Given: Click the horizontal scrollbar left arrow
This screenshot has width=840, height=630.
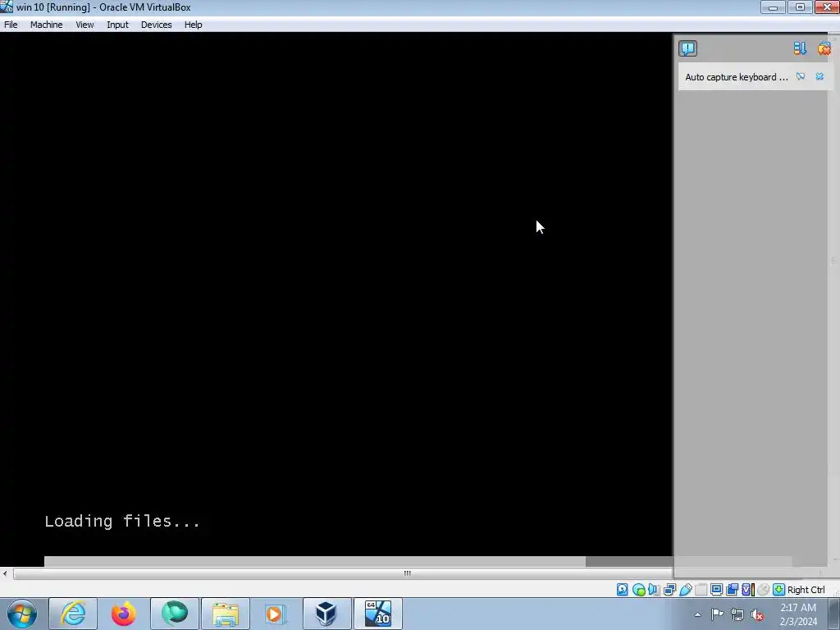Looking at the screenshot, I should 5,573.
